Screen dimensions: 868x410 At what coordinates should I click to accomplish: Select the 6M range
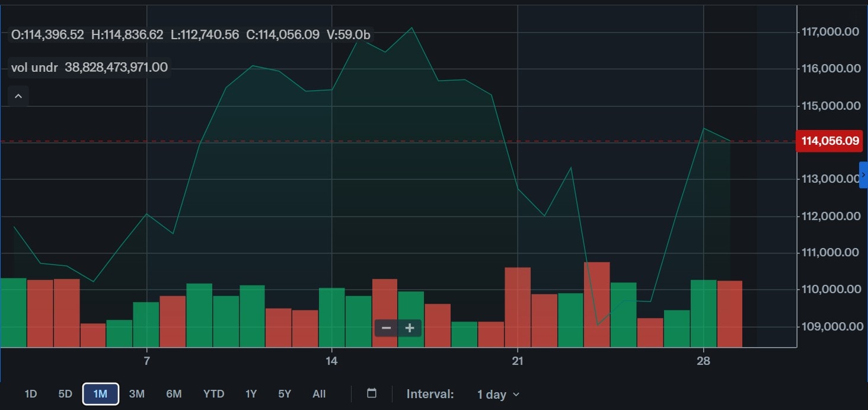pos(174,393)
